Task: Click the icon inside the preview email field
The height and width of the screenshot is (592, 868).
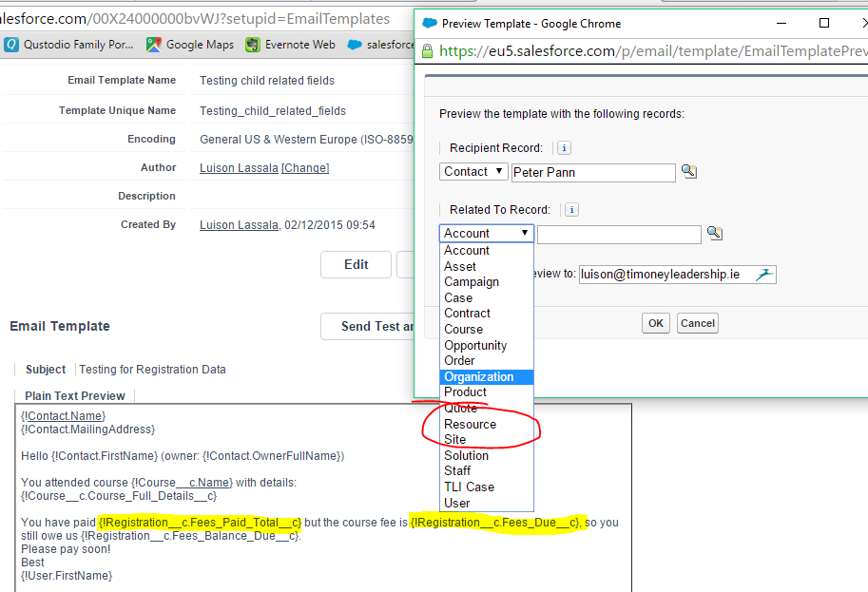Action: click(x=764, y=275)
